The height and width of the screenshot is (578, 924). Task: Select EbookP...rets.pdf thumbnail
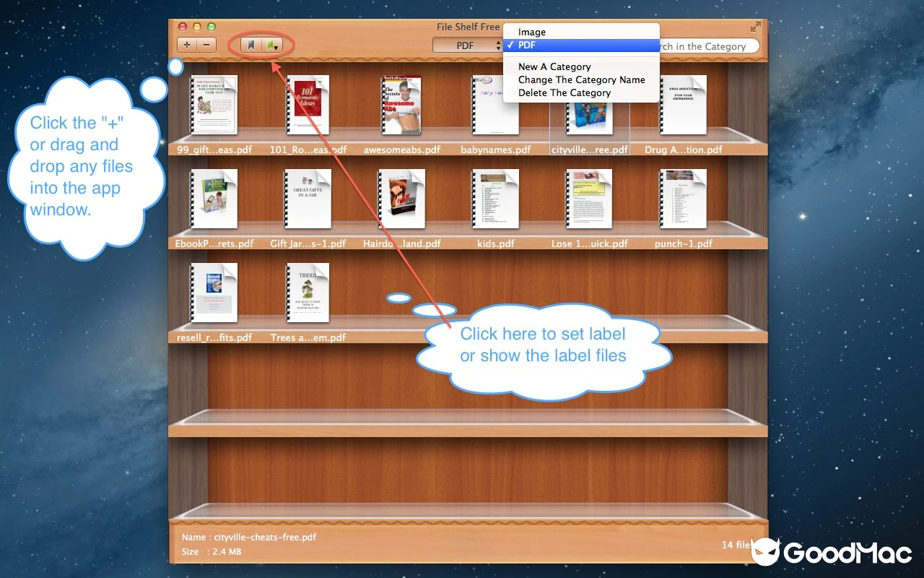pyautogui.click(x=214, y=199)
